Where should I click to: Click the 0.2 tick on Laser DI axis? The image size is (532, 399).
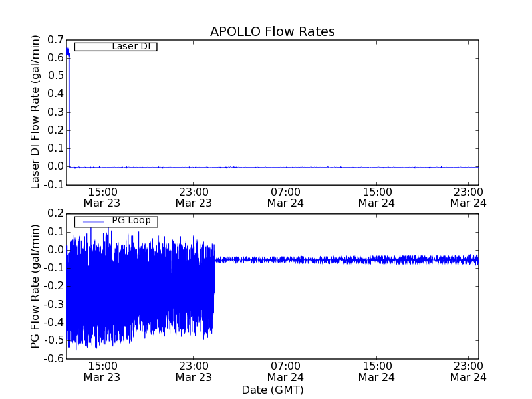[56, 130]
